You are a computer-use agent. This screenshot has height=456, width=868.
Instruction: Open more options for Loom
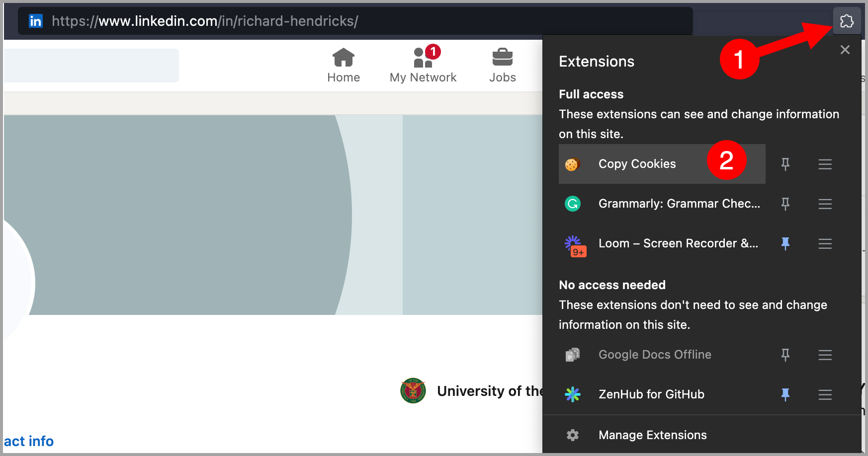825,243
